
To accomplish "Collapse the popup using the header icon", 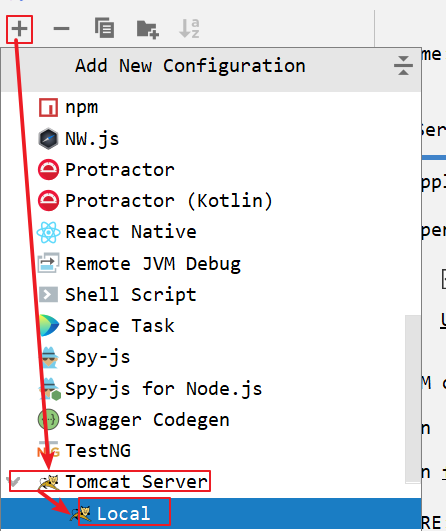I will (x=403, y=65).
